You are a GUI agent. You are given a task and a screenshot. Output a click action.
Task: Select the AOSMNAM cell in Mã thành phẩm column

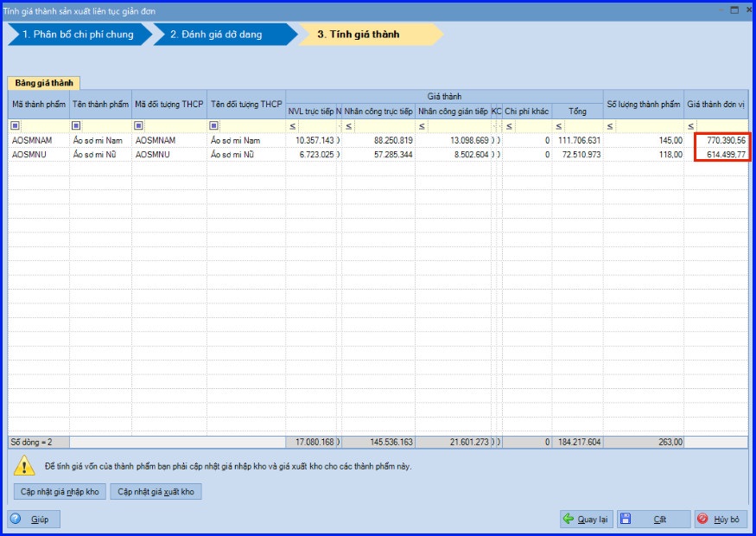39,140
